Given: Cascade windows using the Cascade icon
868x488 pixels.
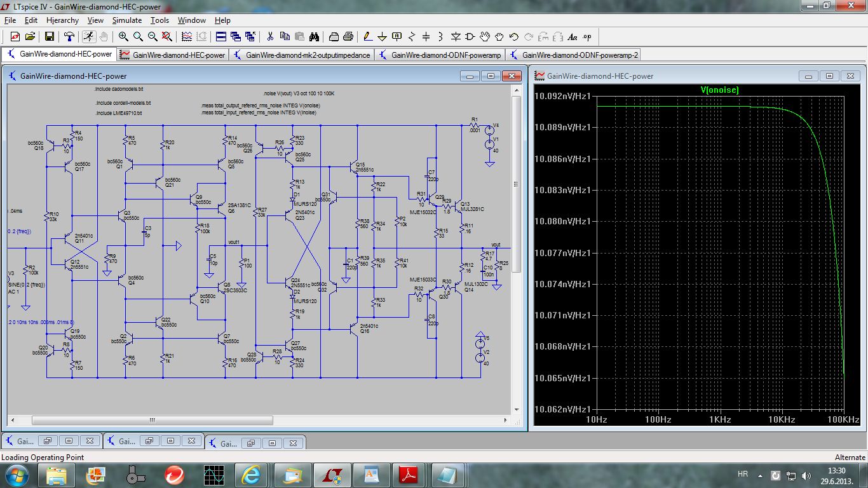Looking at the screenshot, I should click(x=236, y=36).
